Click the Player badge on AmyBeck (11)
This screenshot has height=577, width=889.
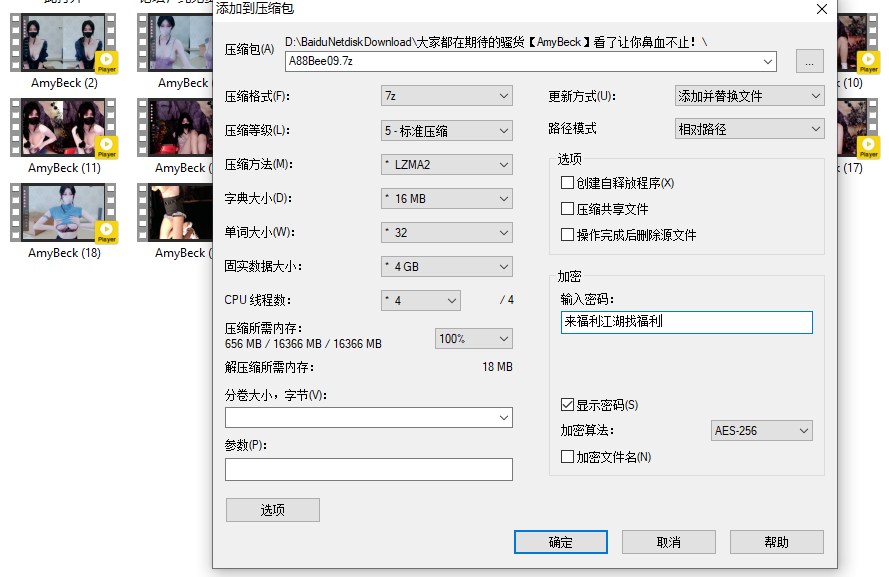[x=107, y=148]
